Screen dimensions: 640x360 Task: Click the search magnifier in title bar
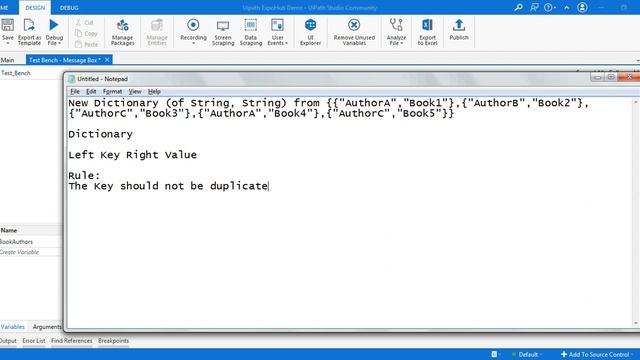point(518,7)
